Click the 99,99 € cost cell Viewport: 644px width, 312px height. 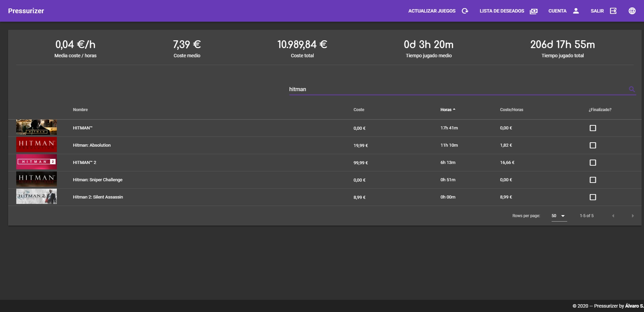pos(360,163)
